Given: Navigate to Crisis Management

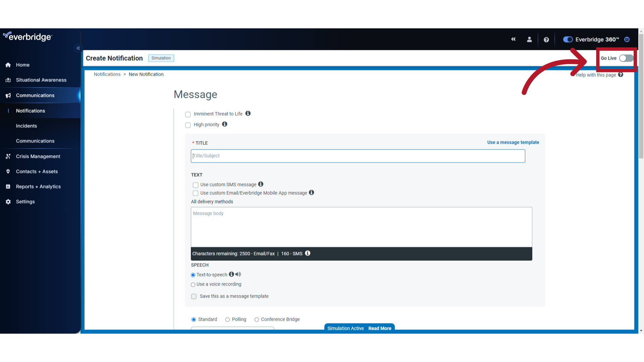Looking at the screenshot, I should (x=38, y=156).
